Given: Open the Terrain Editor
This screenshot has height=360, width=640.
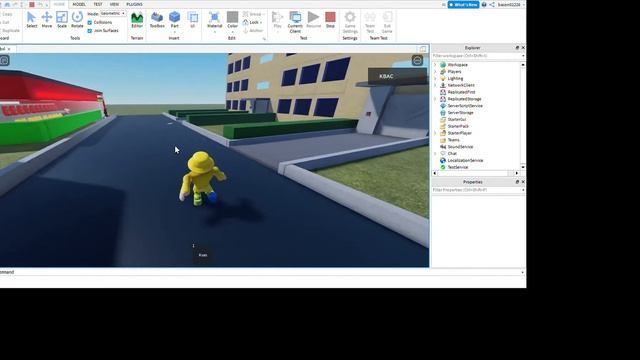Looking at the screenshot, I should [x=137, y=20].
